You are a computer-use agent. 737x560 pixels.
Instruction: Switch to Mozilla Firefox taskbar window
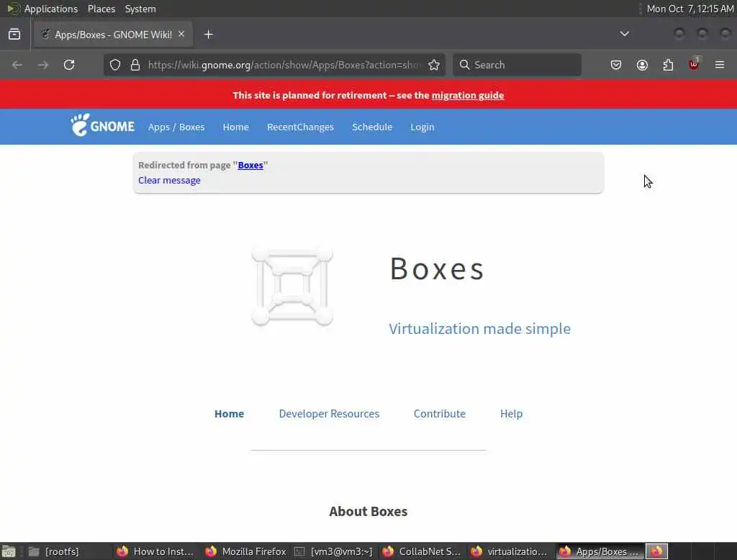point(246,551)
